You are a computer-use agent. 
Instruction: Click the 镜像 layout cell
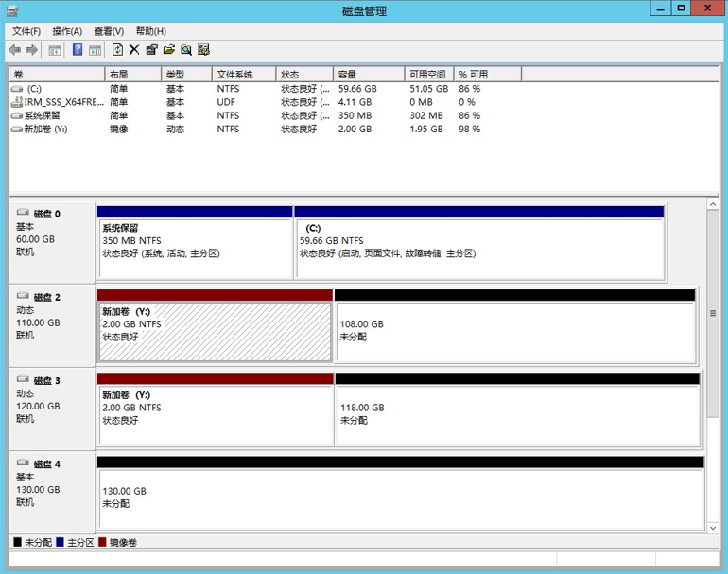pos(119,130)
